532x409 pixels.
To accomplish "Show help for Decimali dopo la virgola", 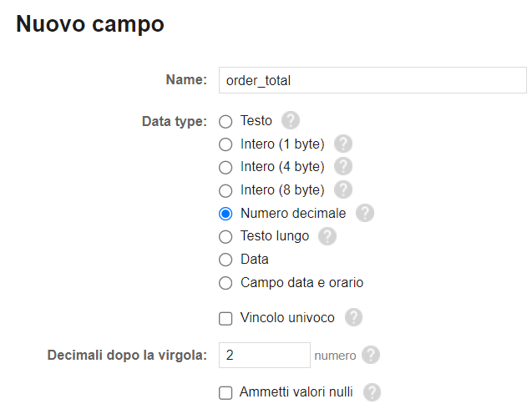I will [371, 355].
